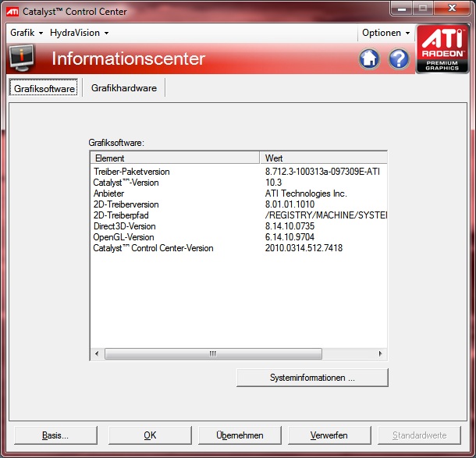Click the value 10.3
This screenshot has width=476, height=458.
[274, 183]
